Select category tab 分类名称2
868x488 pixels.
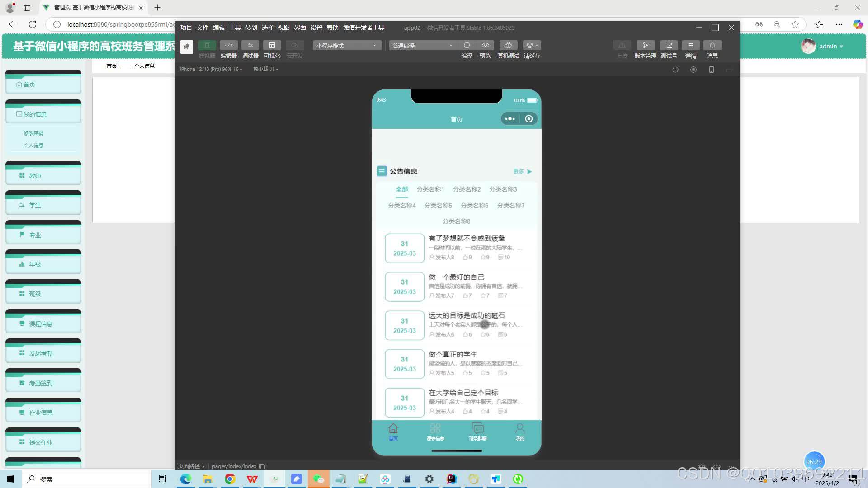[467, 189]
